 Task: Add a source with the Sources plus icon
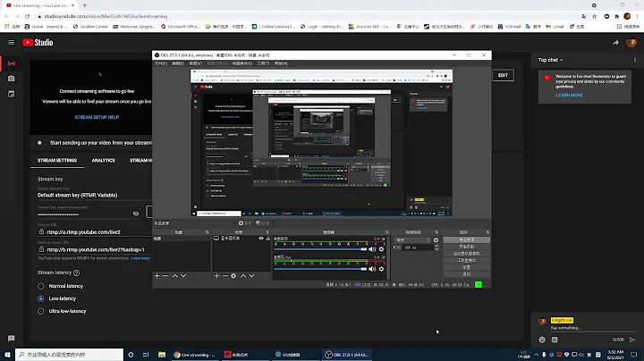(x=216, y=276)
